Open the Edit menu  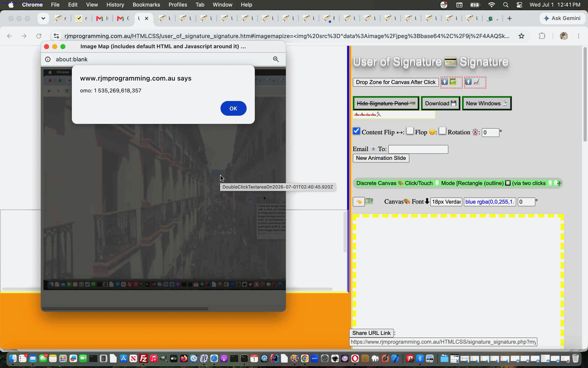coord(73,5)
